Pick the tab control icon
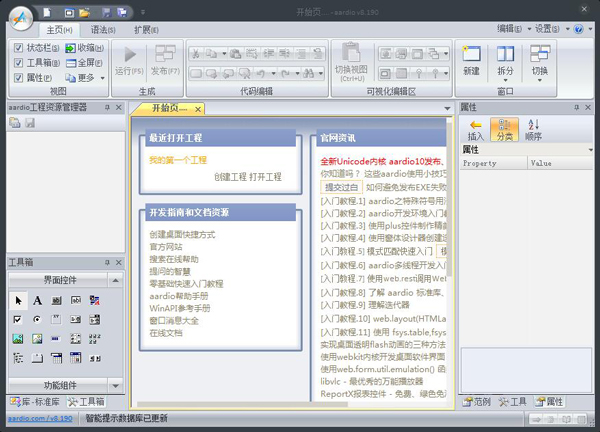The image size is (600, 432). (x=37, y=358)
